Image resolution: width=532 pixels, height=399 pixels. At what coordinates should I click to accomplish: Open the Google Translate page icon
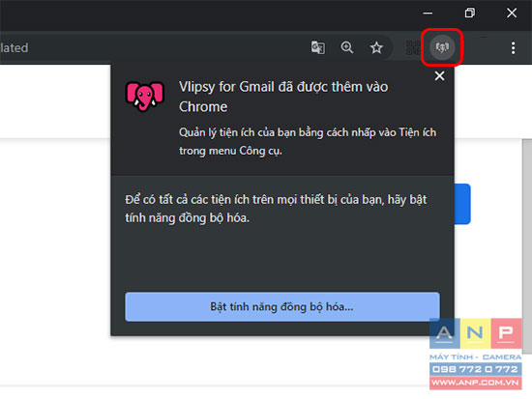(x=318, y=47)
